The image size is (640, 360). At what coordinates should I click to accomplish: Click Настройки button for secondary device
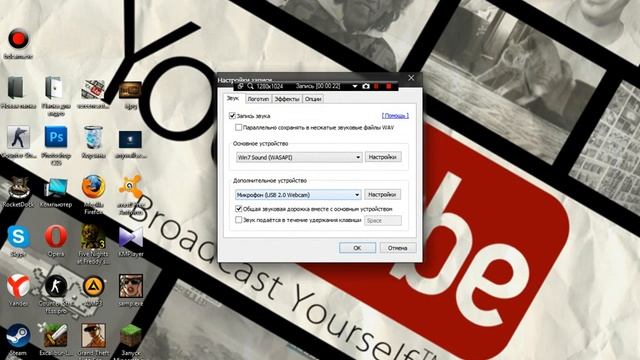click(382, 195)
